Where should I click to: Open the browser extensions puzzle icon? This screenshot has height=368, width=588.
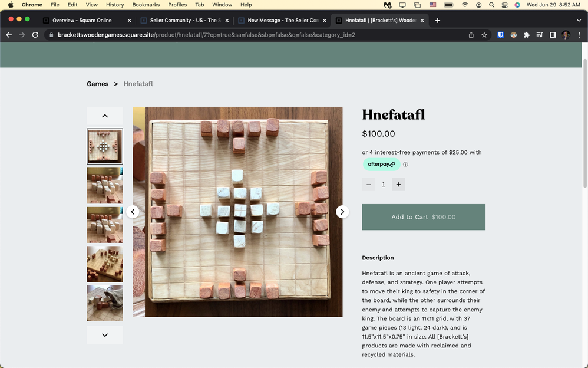[527, 35]
